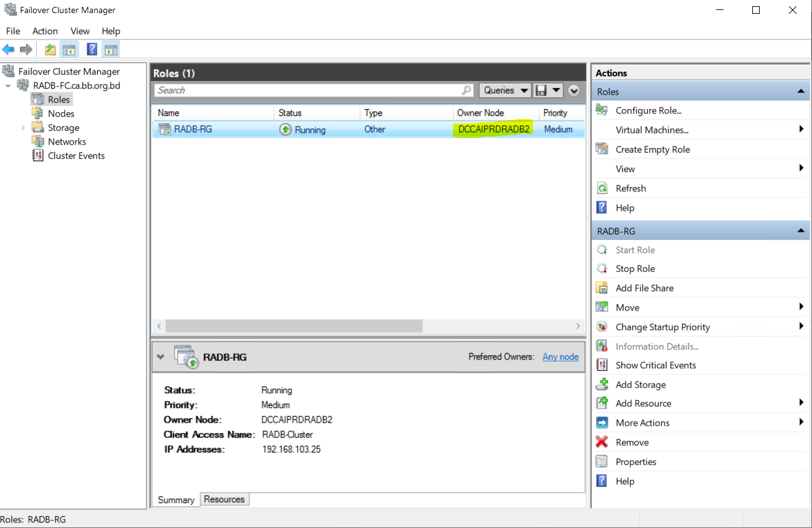Viewport: 812px width, 528px height.
Task: Click the Add Storage icon
Action: (602, 385)
